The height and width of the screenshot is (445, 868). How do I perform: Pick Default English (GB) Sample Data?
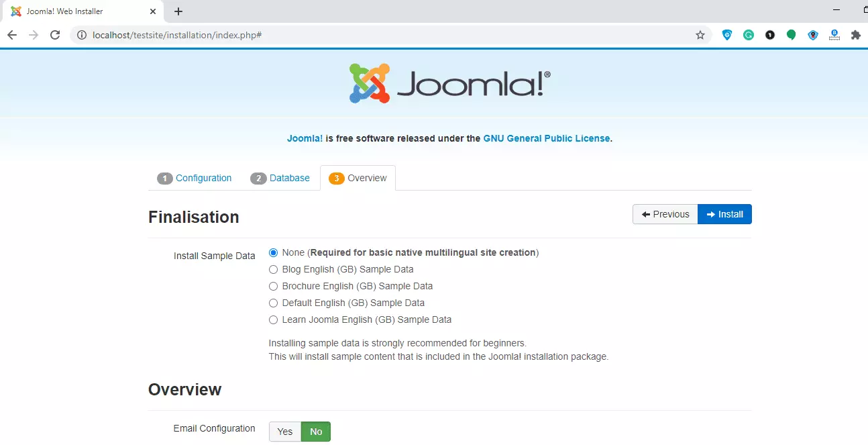coord(273,303)
